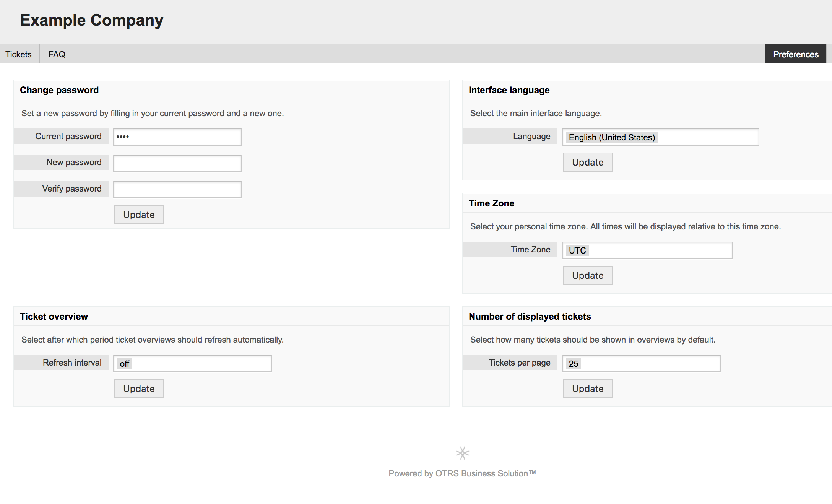The image size is (832, 504).
Task: Click the New password field
Action: 177,163
